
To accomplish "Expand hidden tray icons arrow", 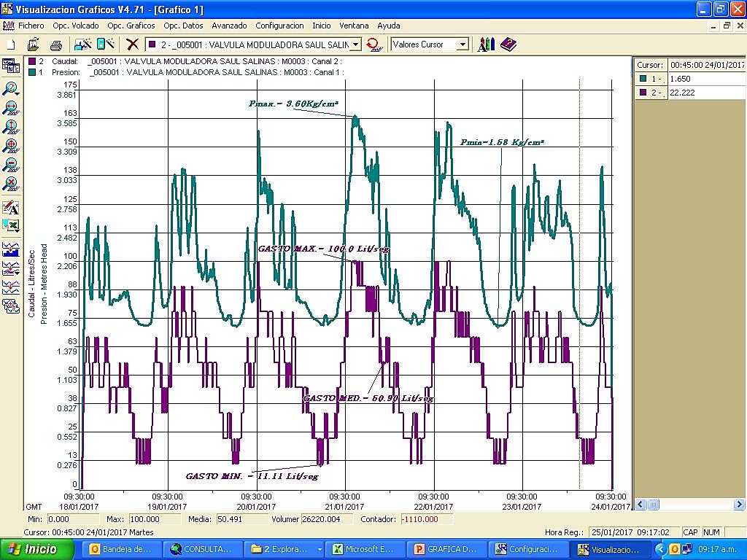I will click(x=660, y=550).
